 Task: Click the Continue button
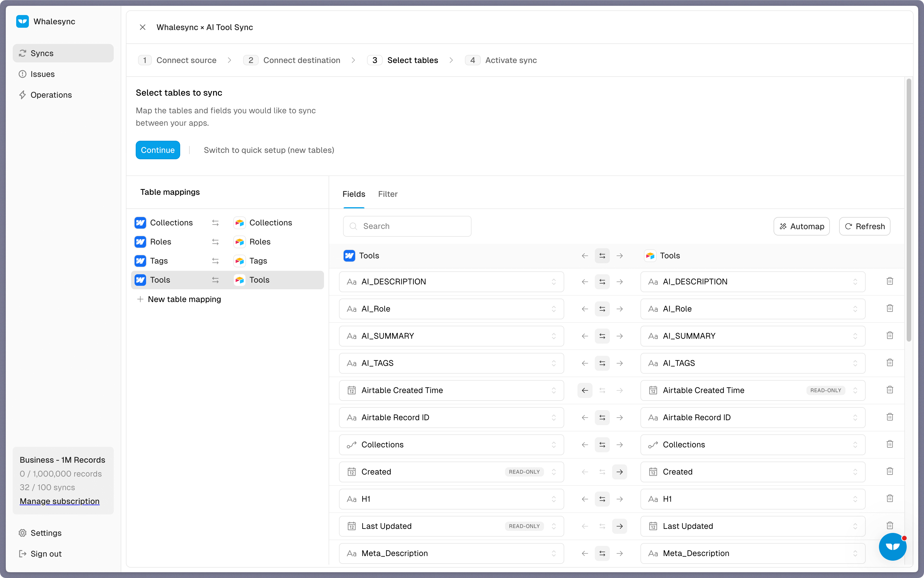pyautogui.click(x=158, y=150)
